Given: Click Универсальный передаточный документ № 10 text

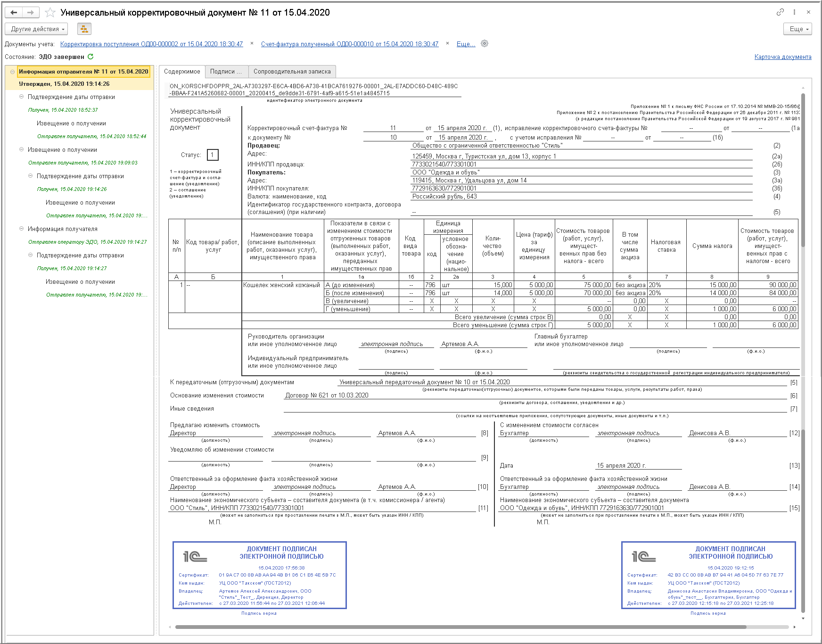Looking at the screenshot, I should tap(424, 382).
